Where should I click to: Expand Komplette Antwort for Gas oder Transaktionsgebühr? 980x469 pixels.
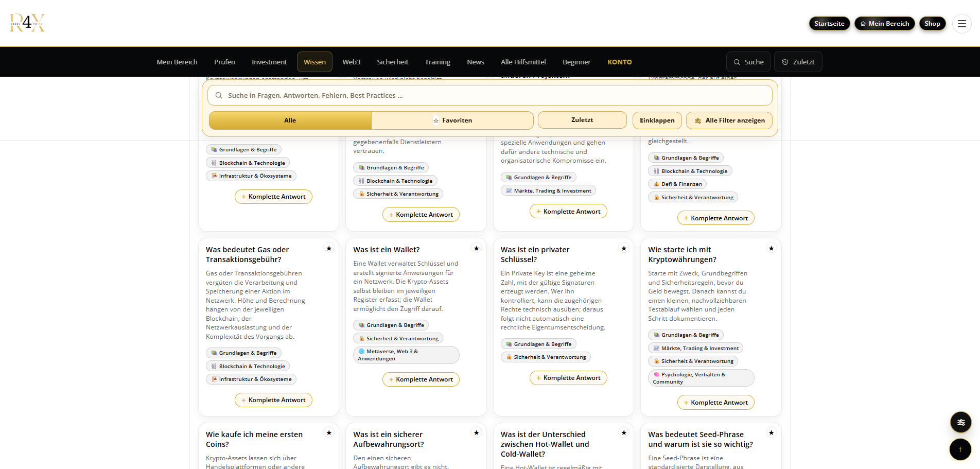coord(273,400)
